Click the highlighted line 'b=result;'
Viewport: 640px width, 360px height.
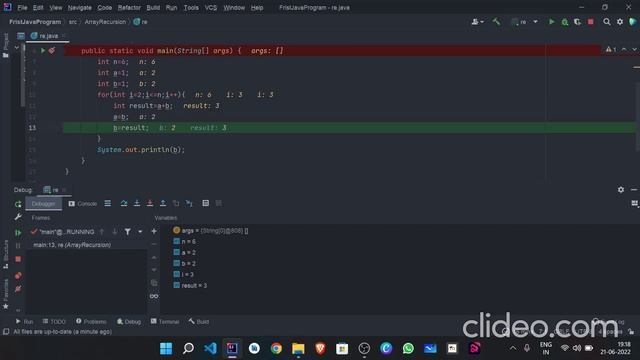pos(131,128)
